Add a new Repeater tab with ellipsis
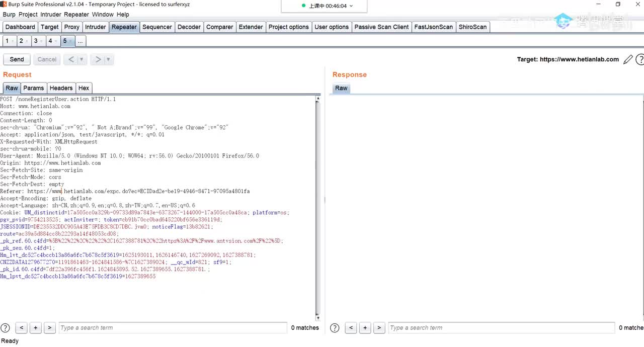This screenshot has width=644, height=347. tap(80, 41)
